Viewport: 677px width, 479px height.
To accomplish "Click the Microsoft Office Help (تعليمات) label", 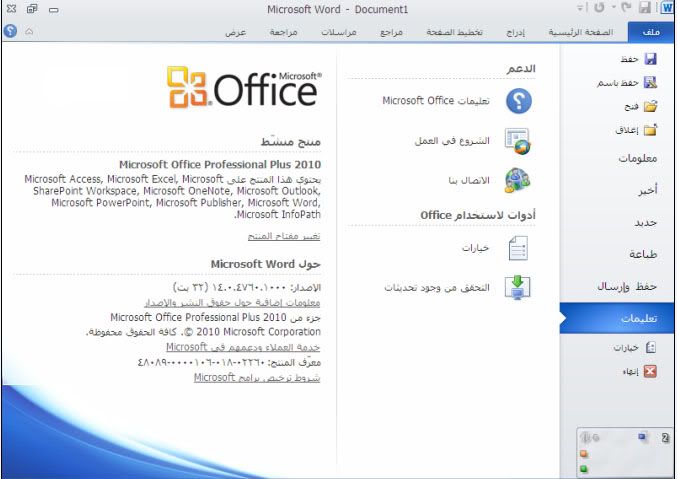I will coord(436,101).
